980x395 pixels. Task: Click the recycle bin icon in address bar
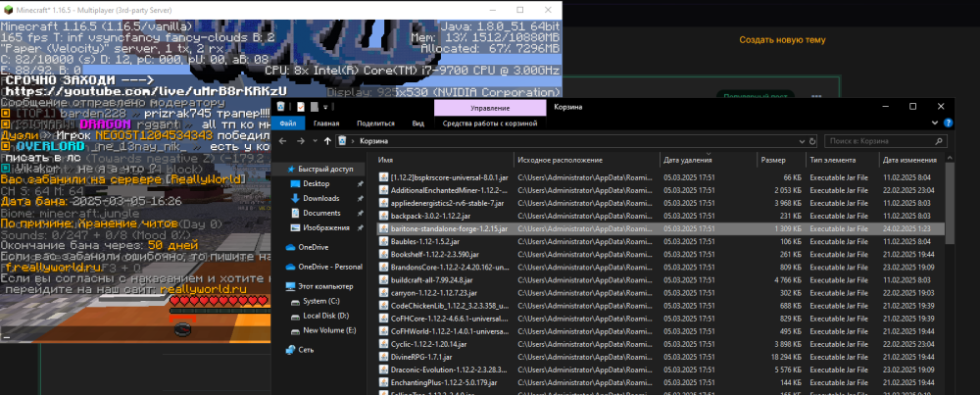point(343,141)
